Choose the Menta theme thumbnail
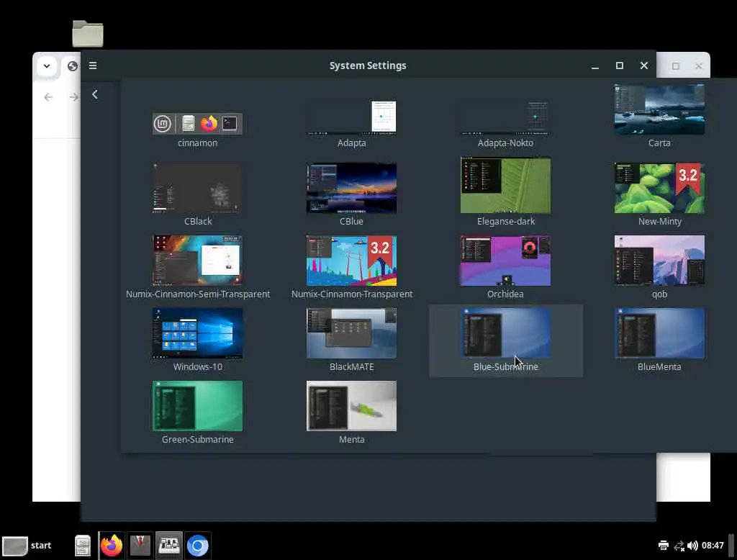Viewport: 737px width, 560px height. (351, 406)
